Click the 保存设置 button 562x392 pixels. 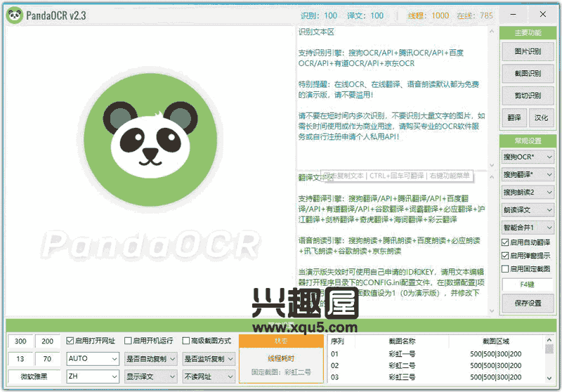point(528,303)
